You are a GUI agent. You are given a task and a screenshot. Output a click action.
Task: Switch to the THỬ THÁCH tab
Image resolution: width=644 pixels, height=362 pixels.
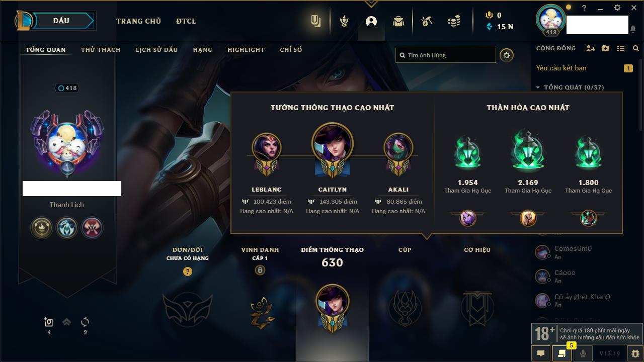(101, 50)
